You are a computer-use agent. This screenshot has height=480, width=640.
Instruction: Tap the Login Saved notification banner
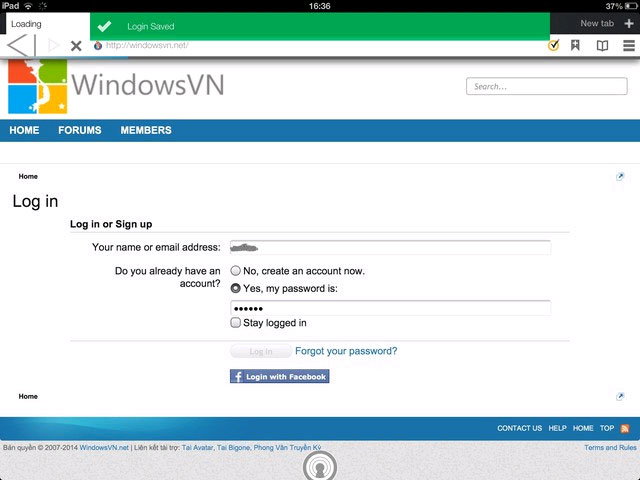(320, 26)
